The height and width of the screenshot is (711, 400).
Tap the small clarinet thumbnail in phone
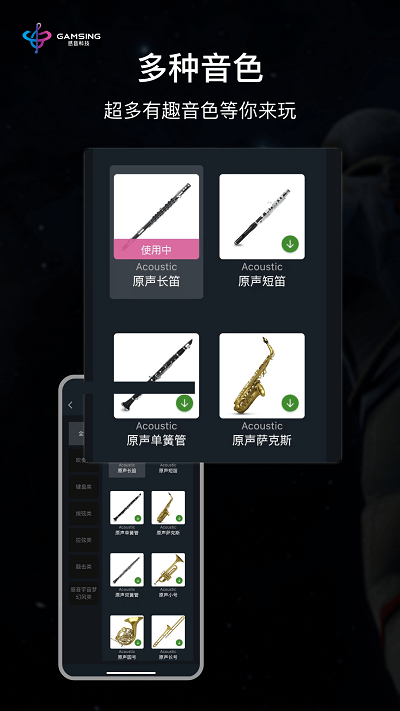coord(127,507)
